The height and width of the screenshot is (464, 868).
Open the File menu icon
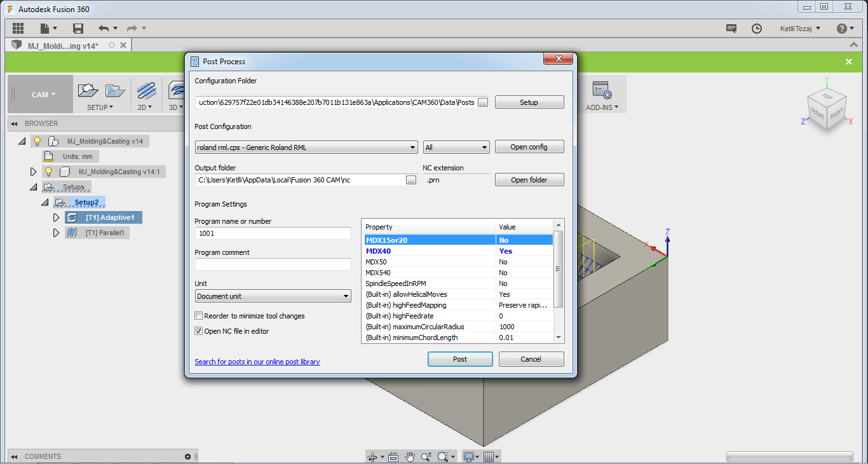click(48, 28)
